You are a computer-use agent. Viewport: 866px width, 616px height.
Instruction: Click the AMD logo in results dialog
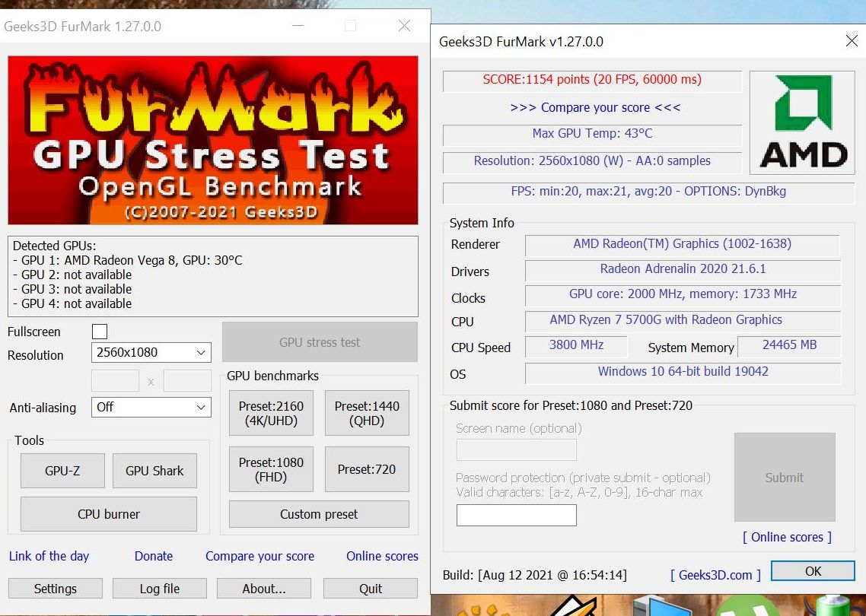pos(803,122)
